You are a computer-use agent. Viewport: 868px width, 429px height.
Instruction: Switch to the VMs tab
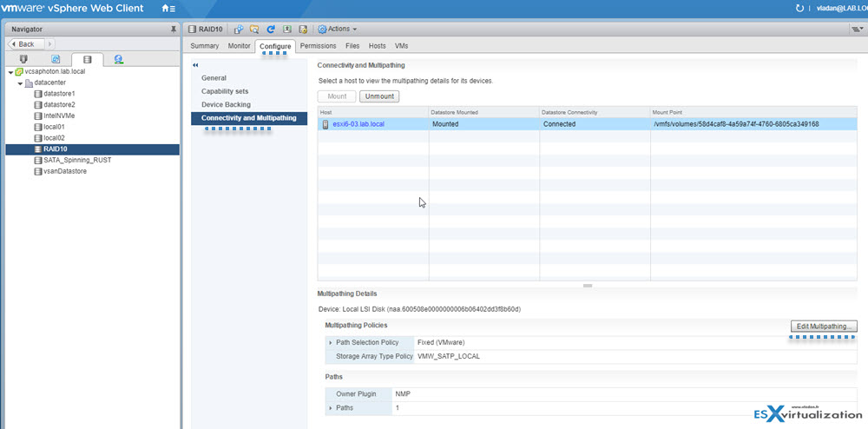click(x=401, y=46)
